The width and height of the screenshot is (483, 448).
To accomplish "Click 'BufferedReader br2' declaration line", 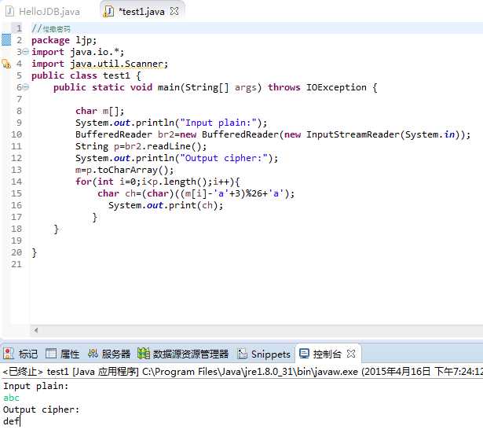I will (x=273, y=134).
